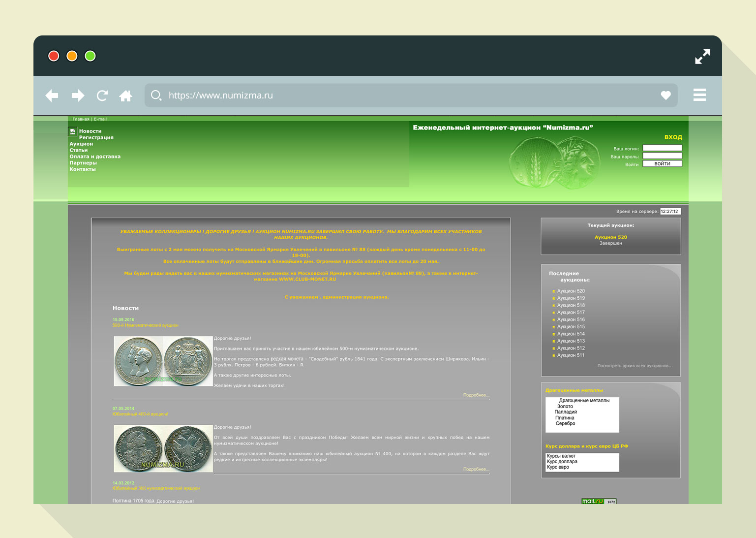This screenshot has width=756, height=538.
Task: Open the browser home page icon
Action: (x=126, y=95)
